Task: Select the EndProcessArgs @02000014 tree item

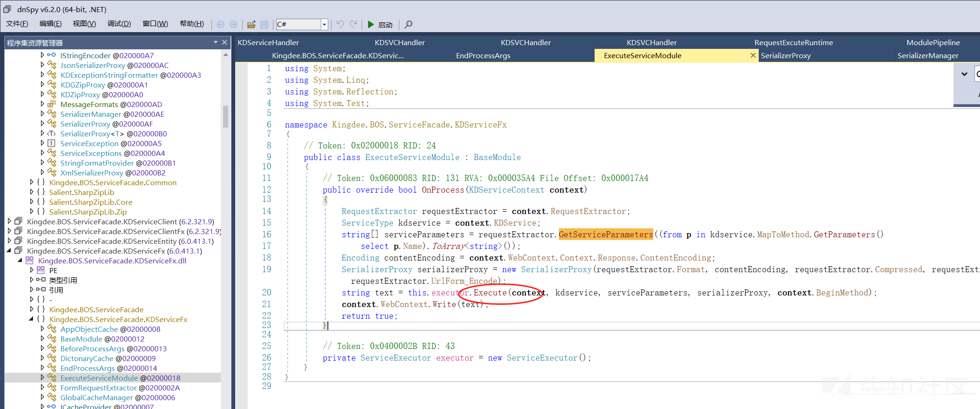Action: [109, 368]
